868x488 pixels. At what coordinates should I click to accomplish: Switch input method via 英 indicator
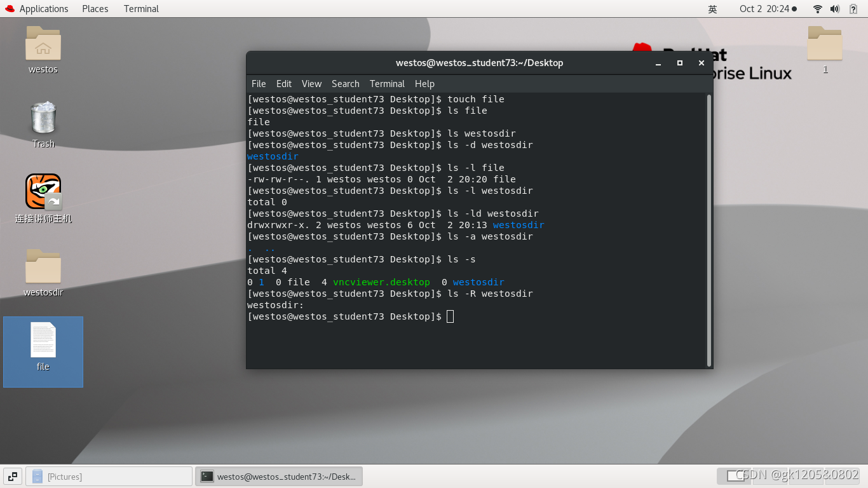coord(713,9)
